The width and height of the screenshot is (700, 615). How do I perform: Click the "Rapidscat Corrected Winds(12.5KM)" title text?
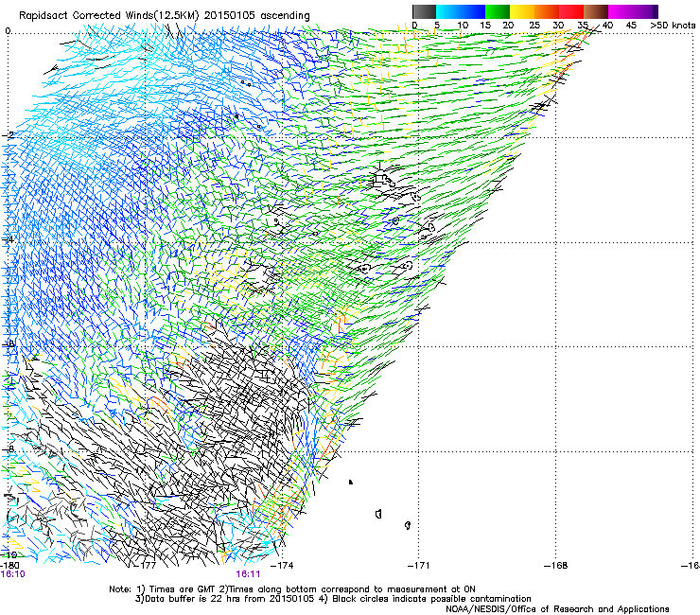point(109,16)
